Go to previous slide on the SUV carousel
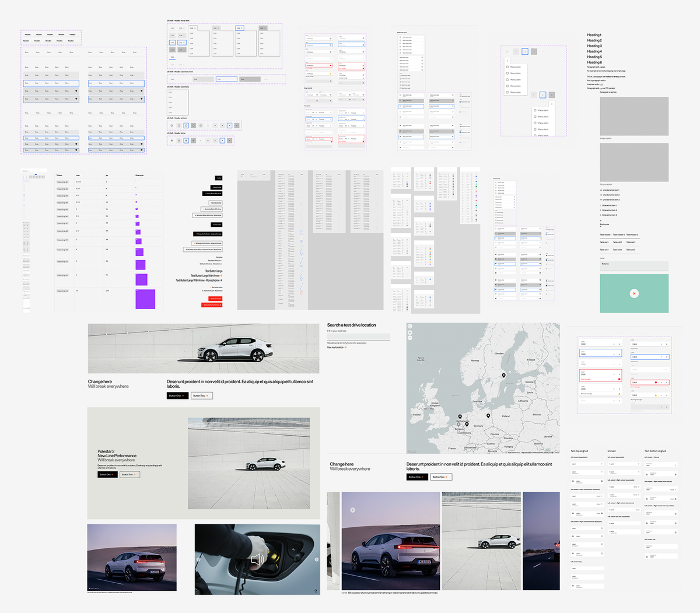This screenshot has height=613, width=700. [x=352, y=510]
